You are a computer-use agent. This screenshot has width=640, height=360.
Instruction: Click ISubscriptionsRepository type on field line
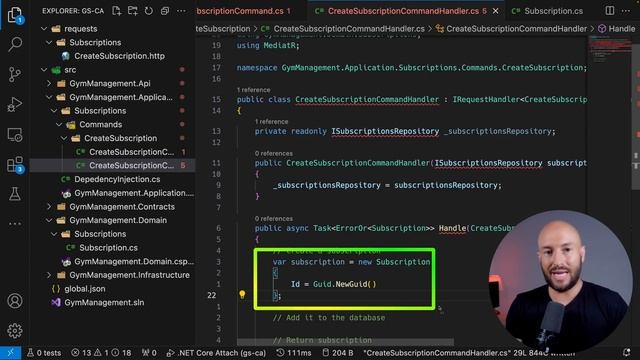385,131
